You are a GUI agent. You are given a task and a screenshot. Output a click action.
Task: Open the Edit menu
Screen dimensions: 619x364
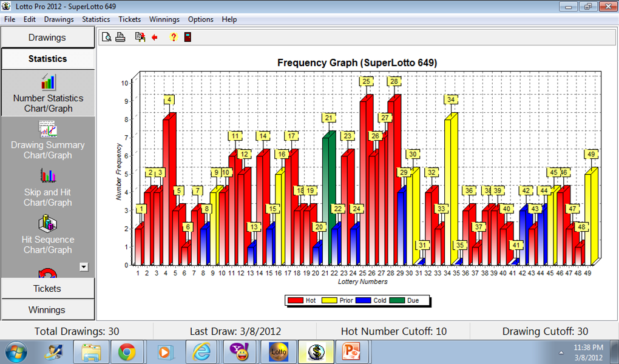(30, 19)
